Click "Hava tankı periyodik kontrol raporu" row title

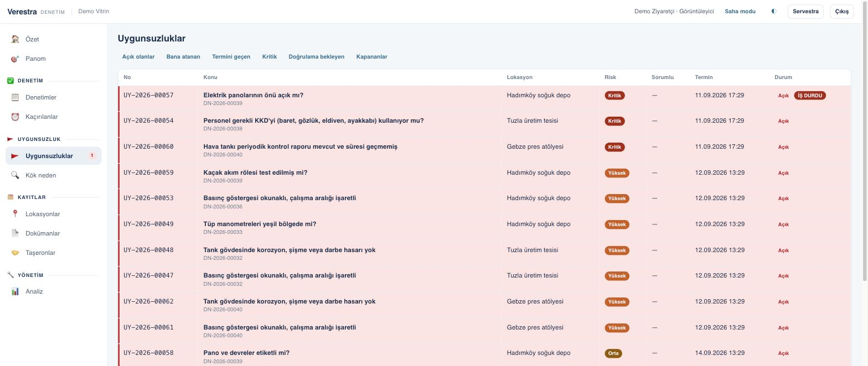click(x=301, y=147)
